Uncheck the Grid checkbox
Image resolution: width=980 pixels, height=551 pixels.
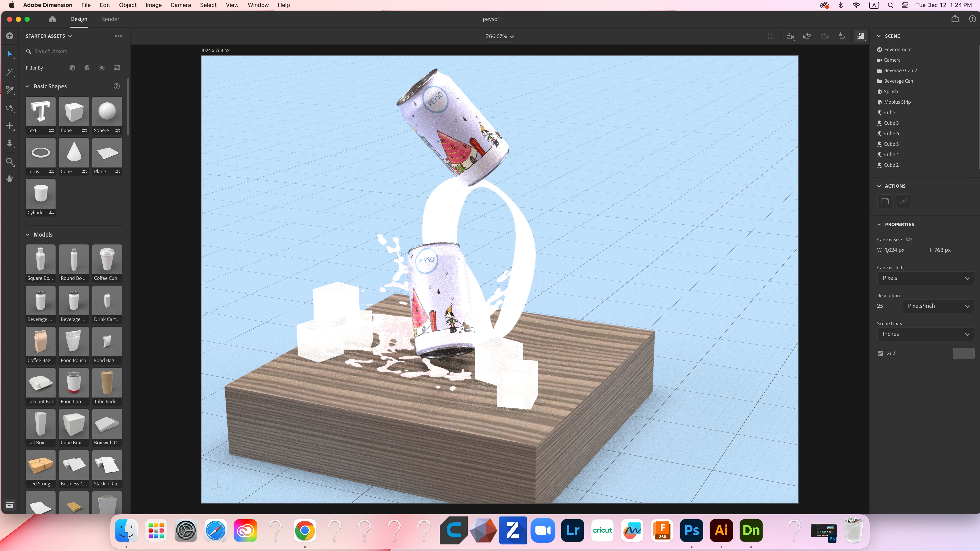(880, 353)
